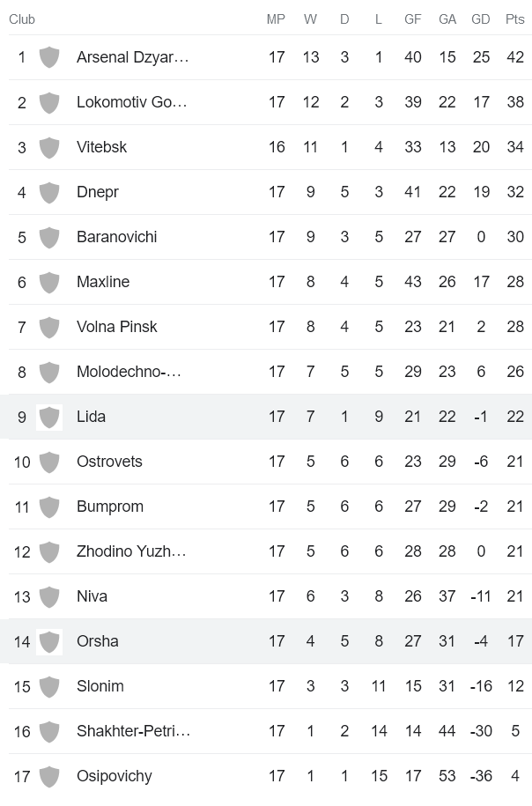Image resolution: width=532 pixels, height=806 pixels.
Task: Click the Vitebsk team crest icon
Action: coord(49,147)
